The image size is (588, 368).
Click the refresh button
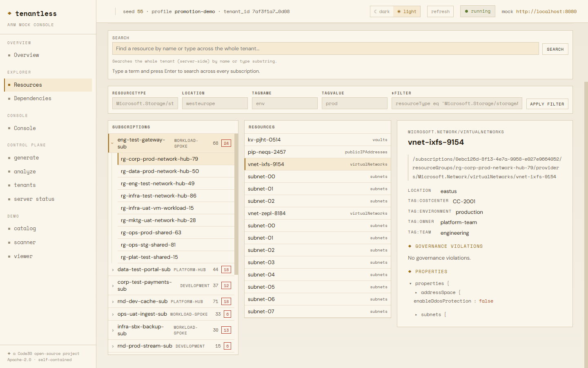pos(440,11)
